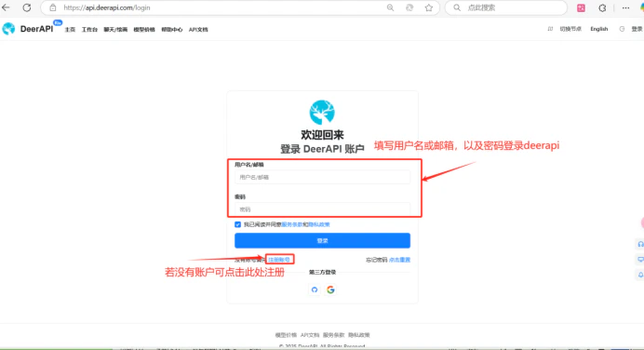Reload the page with the refresh icon
Image resolution: width=644 pixels, height=350 pixels.
pos(27,7)
